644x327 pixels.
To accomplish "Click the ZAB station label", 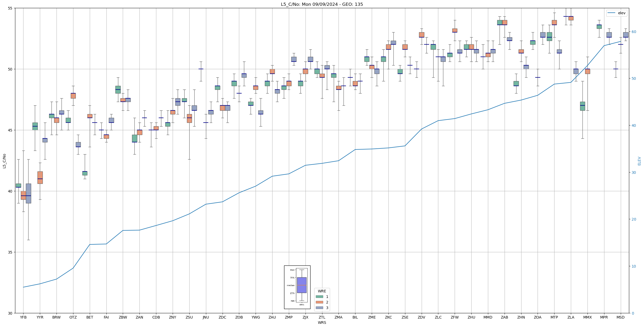I will (504, 317).
